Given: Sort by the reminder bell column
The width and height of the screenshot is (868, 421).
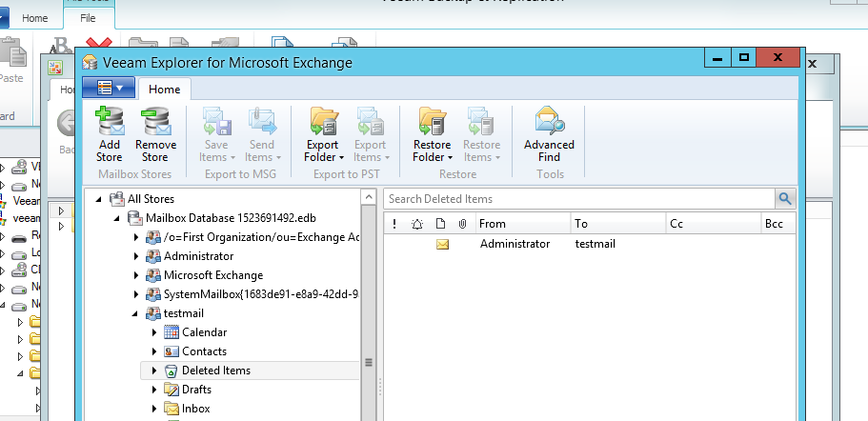Looking at the screenshot, I should [417, 224].
